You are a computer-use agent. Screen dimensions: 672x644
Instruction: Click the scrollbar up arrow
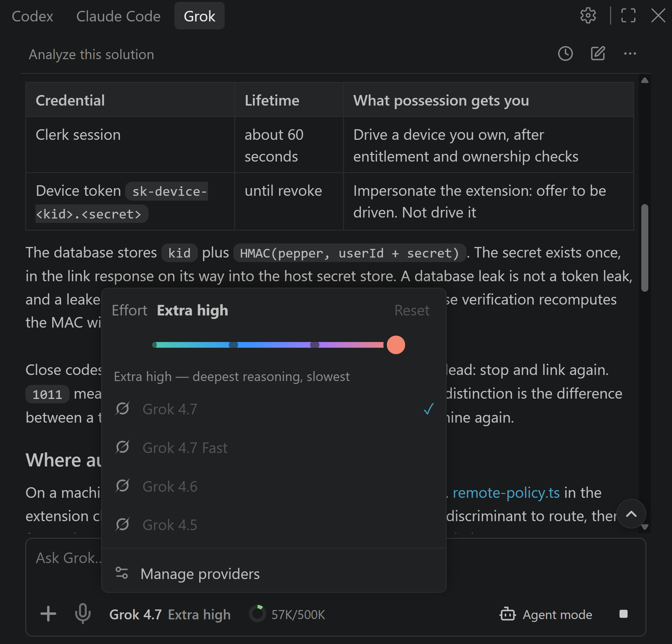point(644,80)
